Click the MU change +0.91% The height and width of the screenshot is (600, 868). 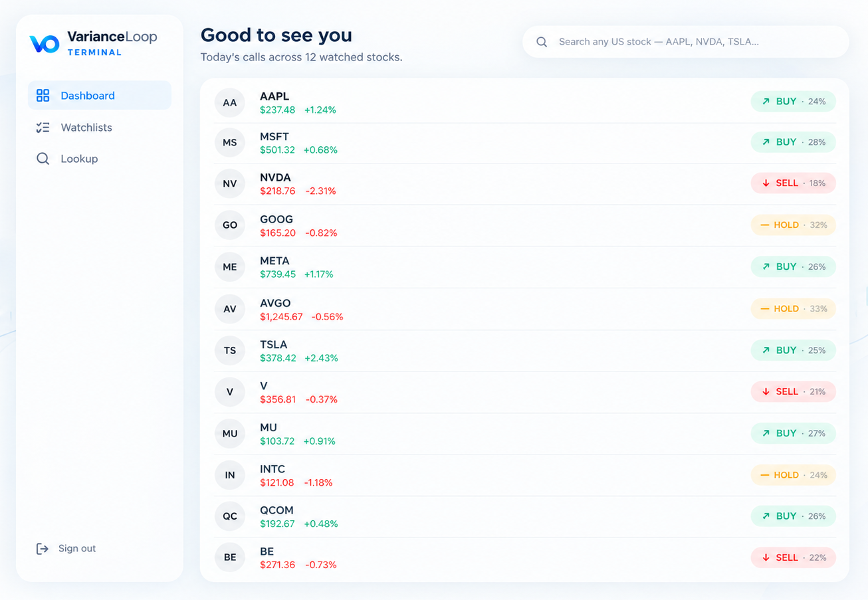[x=320, y=441]
